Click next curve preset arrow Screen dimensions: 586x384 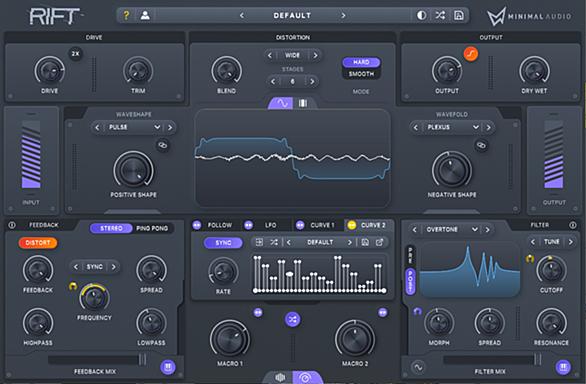[x=350, y=242]
